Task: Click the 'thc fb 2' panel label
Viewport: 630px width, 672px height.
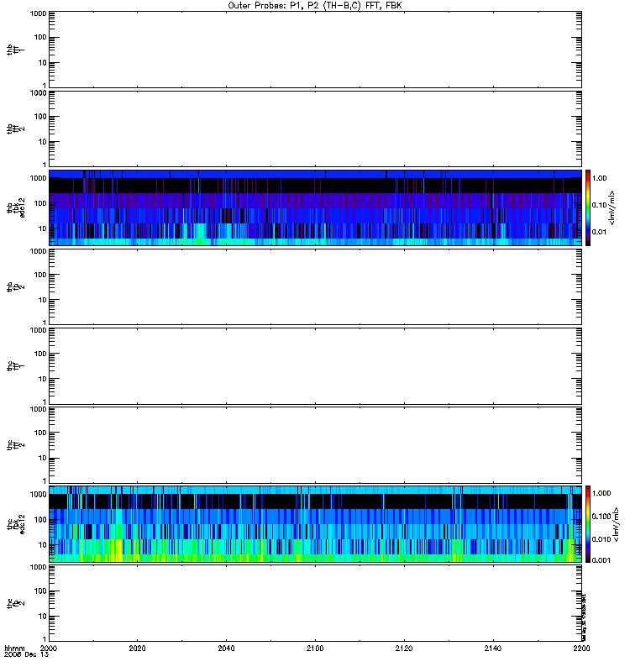Action: [16, 603]
